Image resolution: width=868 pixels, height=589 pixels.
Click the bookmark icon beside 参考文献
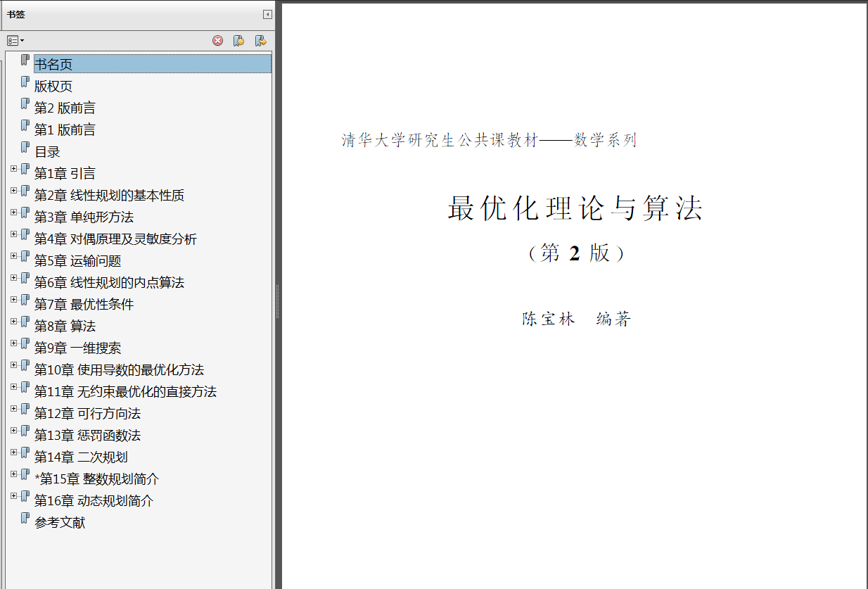[25, 519]
